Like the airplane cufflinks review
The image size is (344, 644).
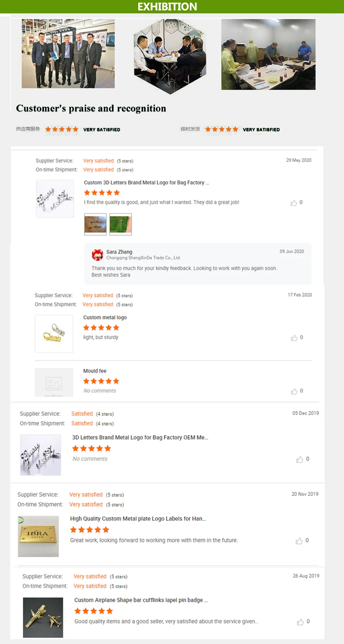(x=300, y=622)
